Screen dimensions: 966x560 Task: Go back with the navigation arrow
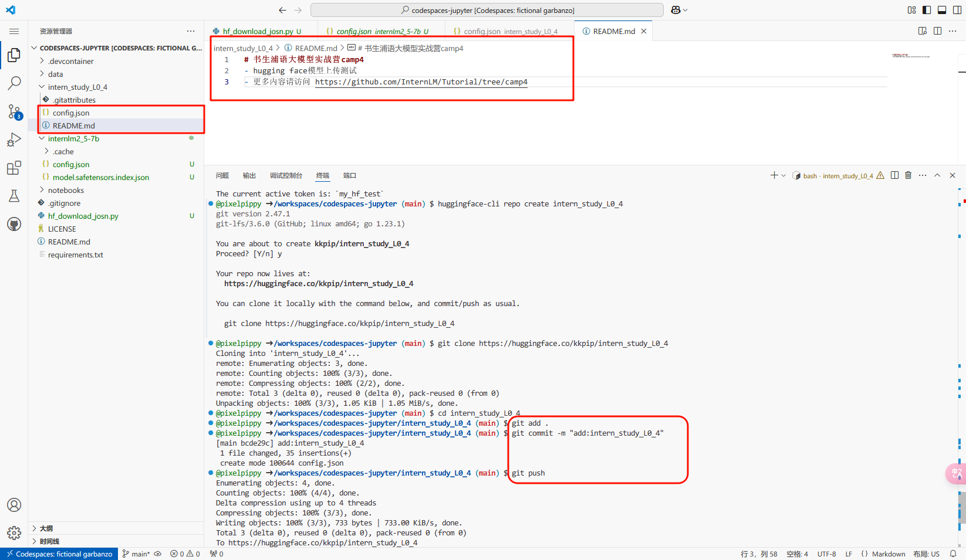pyautogui.click(x=283, y=10)
